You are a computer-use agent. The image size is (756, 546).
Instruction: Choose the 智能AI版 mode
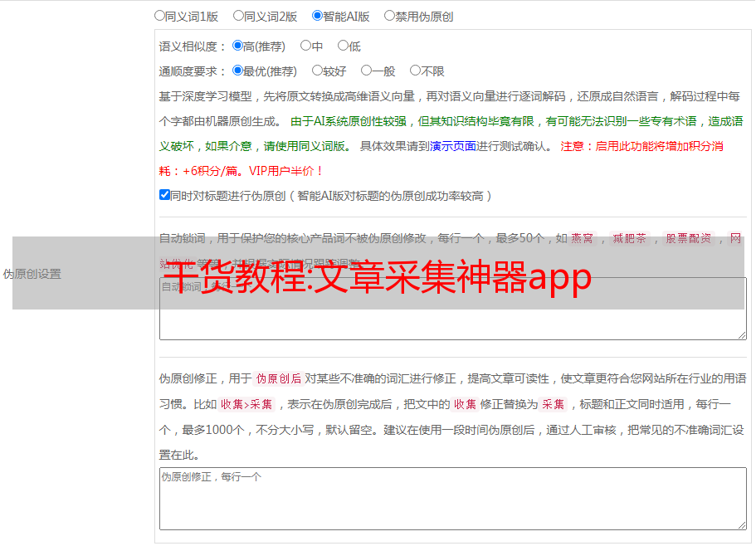[318, 15]
